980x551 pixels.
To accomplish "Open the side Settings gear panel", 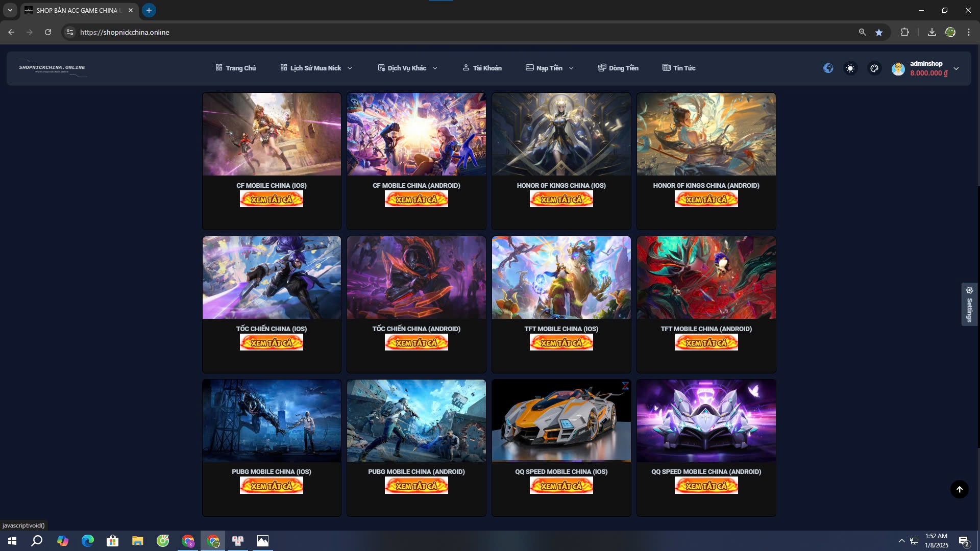I will click(969, 304).
